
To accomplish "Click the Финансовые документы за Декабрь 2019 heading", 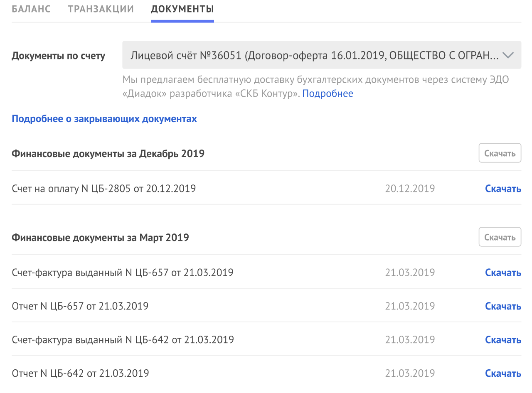I will (x=108, y=154).
